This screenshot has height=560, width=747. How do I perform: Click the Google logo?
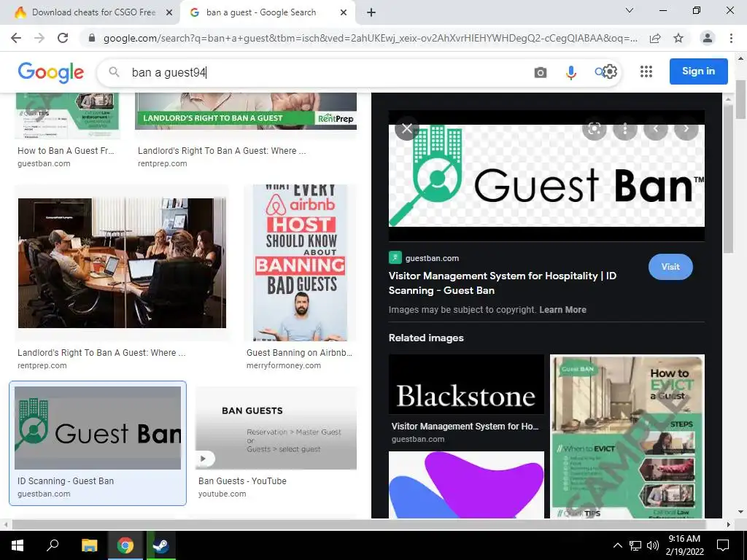coord(51,72)
